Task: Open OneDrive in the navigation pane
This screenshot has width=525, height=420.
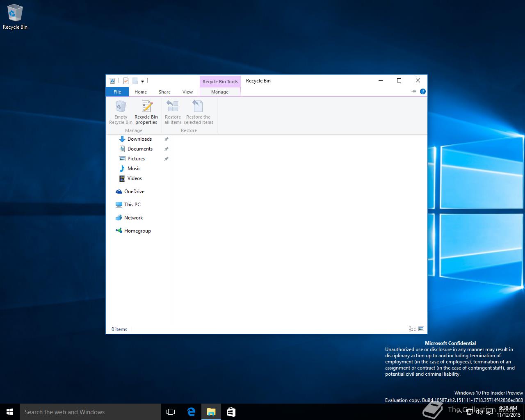Action: tap(134, 192)
